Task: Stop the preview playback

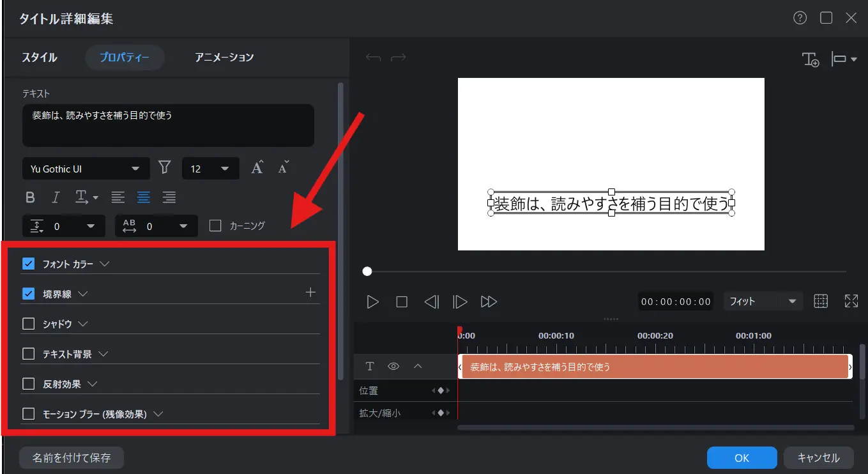Action: coord(402,302)
